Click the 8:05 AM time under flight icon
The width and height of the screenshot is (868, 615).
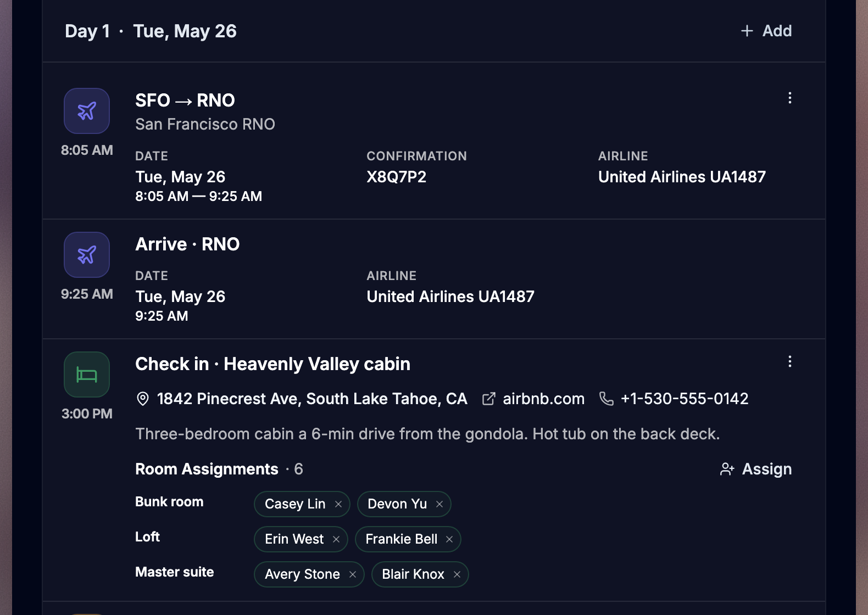pos(87,150)
